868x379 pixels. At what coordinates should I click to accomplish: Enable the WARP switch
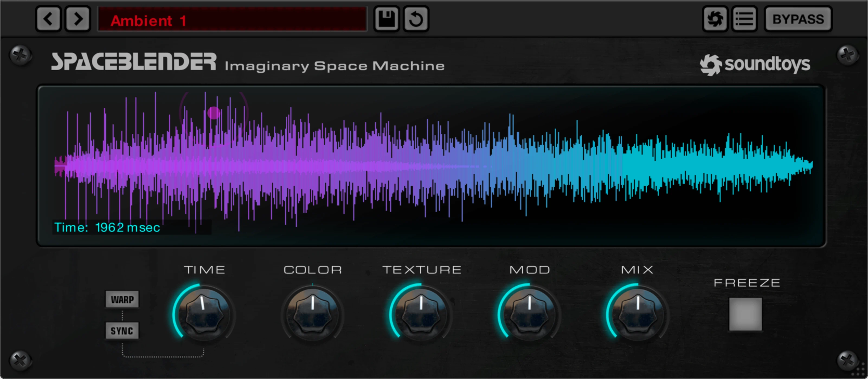click(122, 299)
